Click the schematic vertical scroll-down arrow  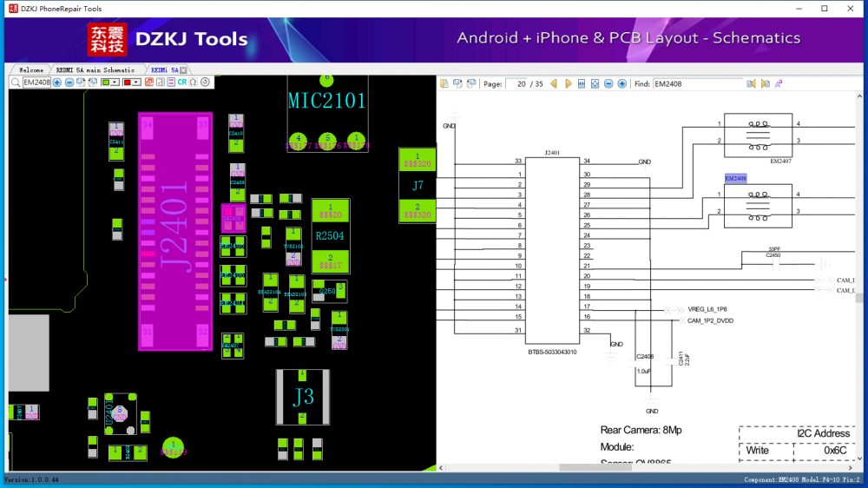(x=859, y=458)
